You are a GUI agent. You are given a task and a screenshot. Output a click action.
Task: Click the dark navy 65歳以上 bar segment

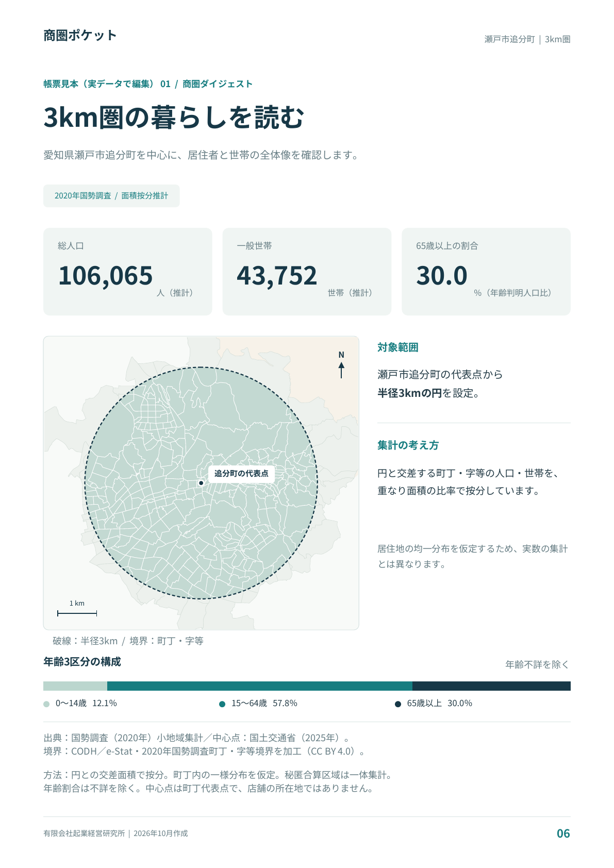pos(491,686)
